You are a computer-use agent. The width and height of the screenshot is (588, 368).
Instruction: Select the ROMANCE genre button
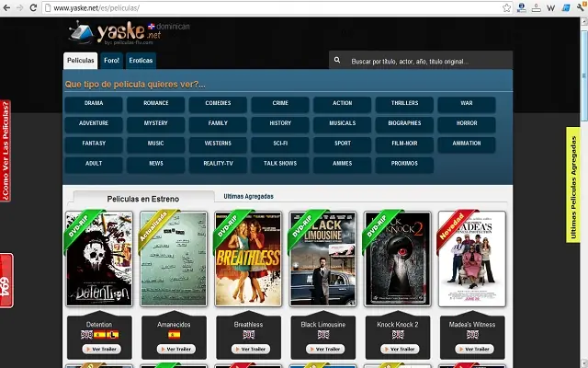pyautogui.click(x=155, y=104)
